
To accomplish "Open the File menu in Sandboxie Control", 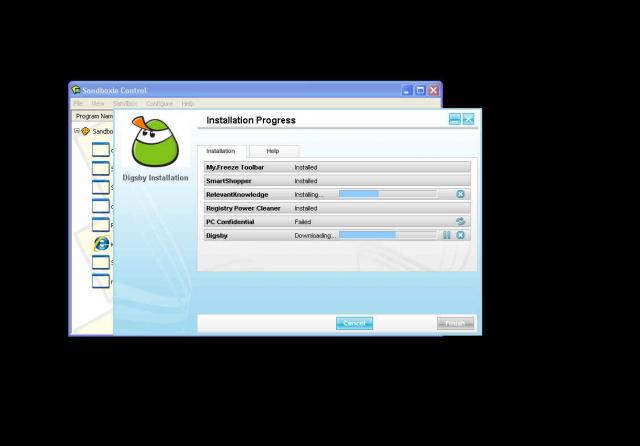I will (x=78, y=104).
